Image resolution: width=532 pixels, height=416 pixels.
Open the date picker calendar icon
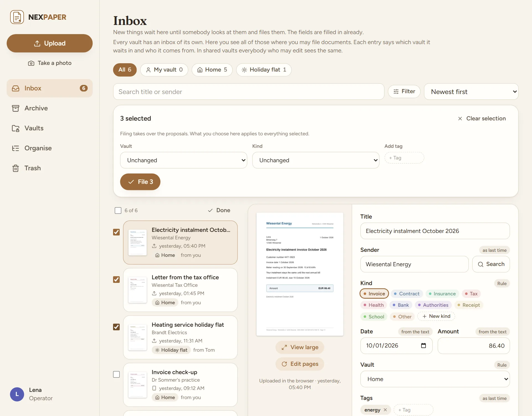click(x=423, y=346)
